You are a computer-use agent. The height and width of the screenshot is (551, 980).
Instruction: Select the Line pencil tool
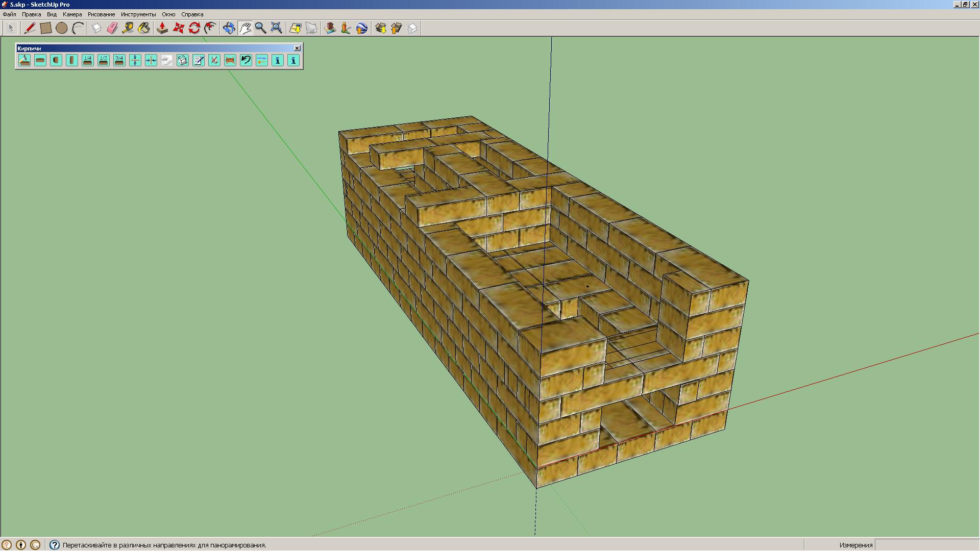[30, 28]
